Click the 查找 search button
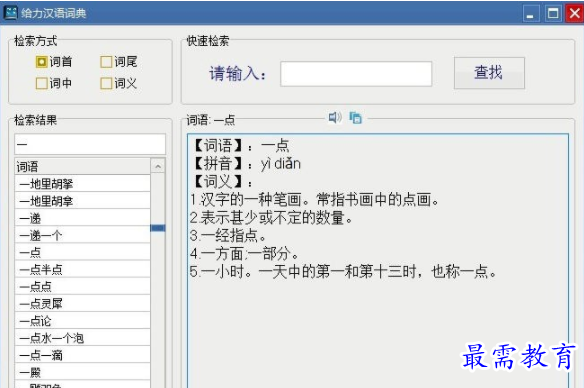This screenshot has width=584, height=388. tap(489, 73)
